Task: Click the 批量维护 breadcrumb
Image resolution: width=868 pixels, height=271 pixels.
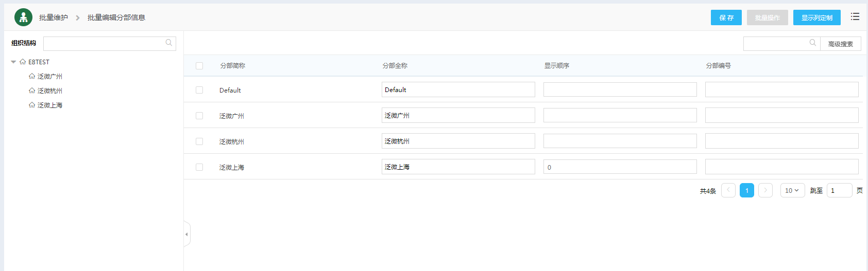Action: [54, 17]
